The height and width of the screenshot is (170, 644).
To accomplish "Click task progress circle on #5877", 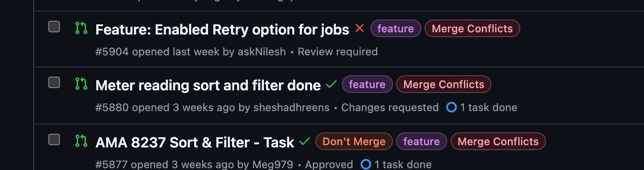I will [366, 165].
